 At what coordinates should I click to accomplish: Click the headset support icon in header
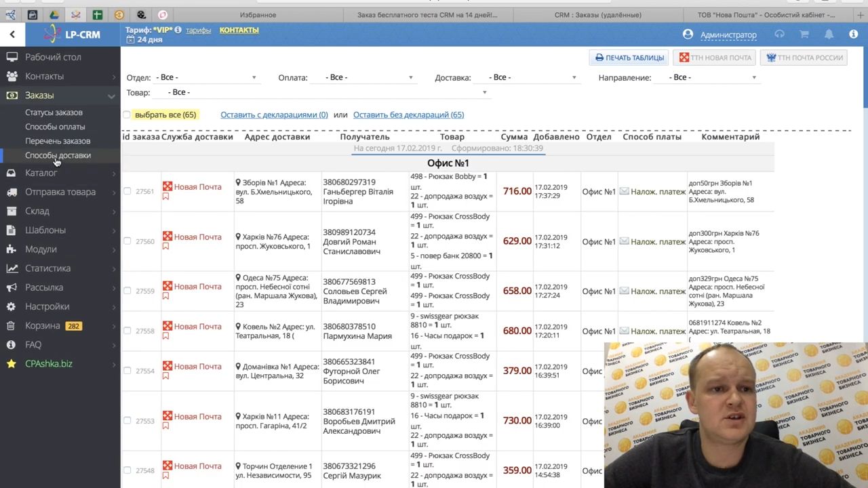click(779, 35)
